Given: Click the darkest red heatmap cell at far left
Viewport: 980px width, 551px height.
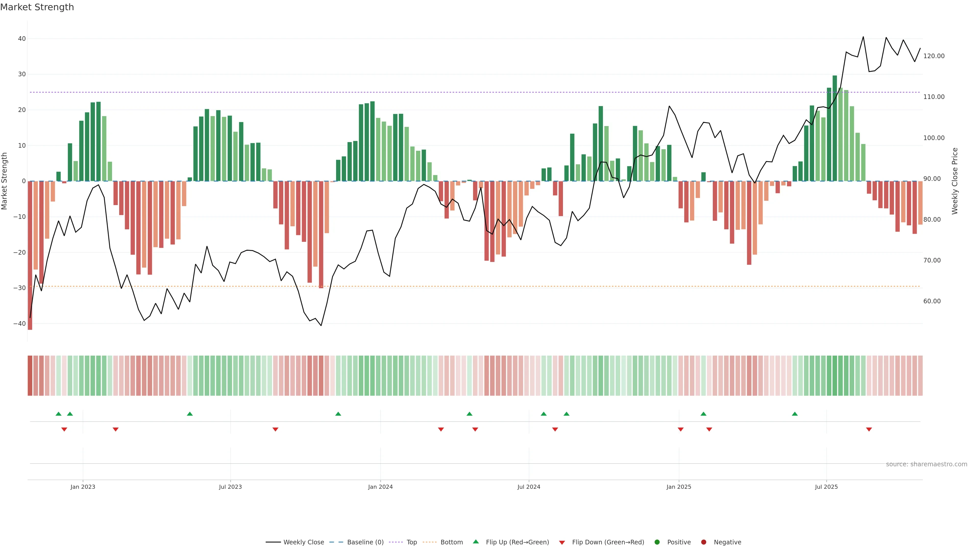Looking at the screenshot, I should click(30, 375).
